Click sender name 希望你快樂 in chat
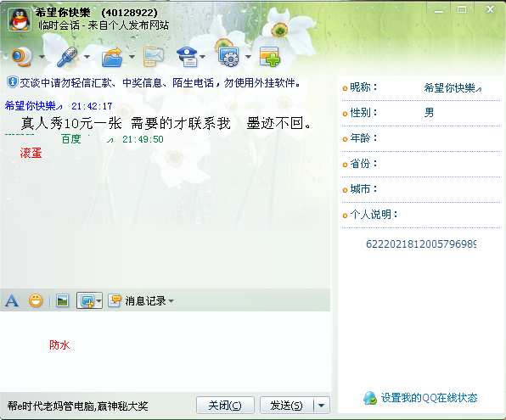Viewport: 506px width, 420px height. (x=34, y=106)
